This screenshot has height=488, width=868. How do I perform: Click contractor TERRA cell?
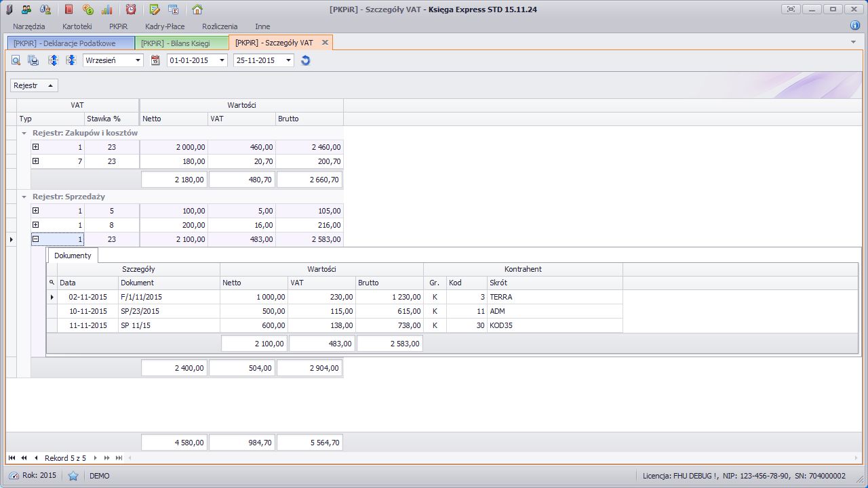[x=555, y=297]
